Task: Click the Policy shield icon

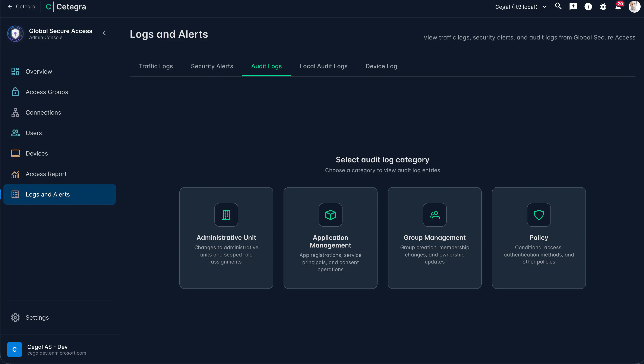Action: click(539, 215)
